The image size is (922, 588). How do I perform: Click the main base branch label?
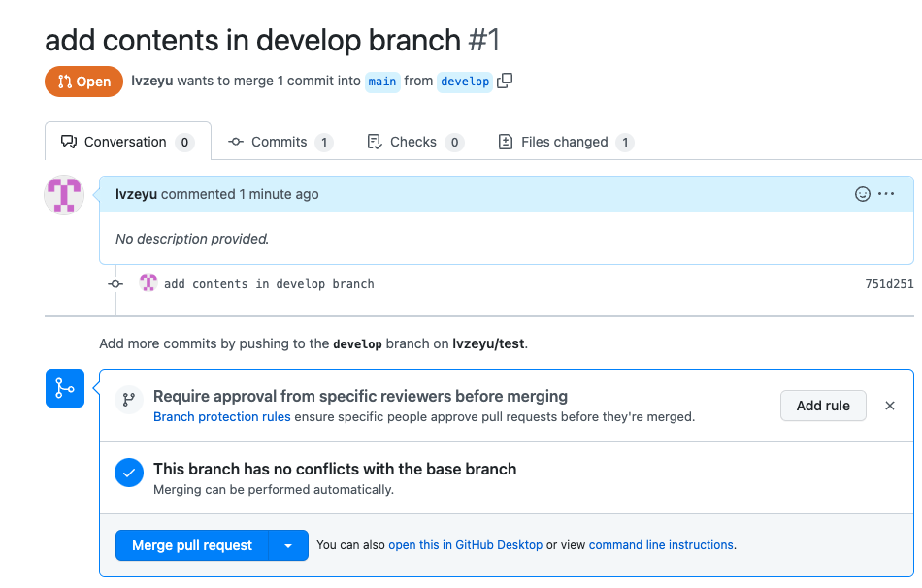tap(382, 82)
